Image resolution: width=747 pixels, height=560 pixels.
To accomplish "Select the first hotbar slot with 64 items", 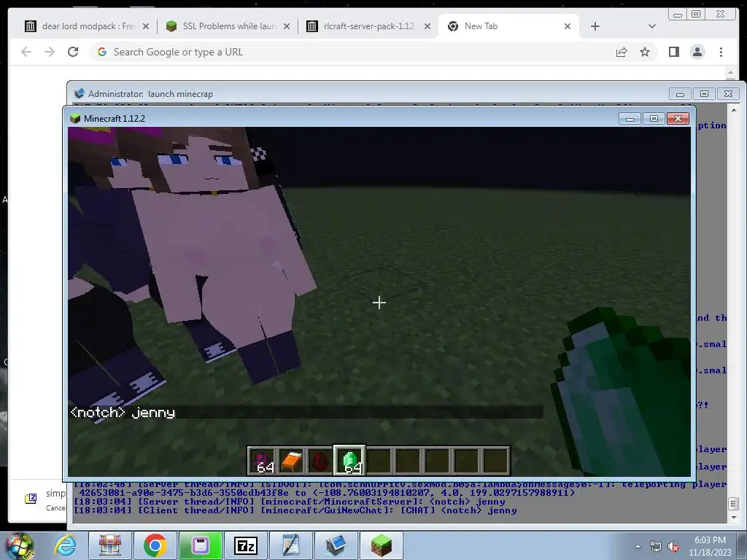I will pyautogui.click(x=262, y=461).
